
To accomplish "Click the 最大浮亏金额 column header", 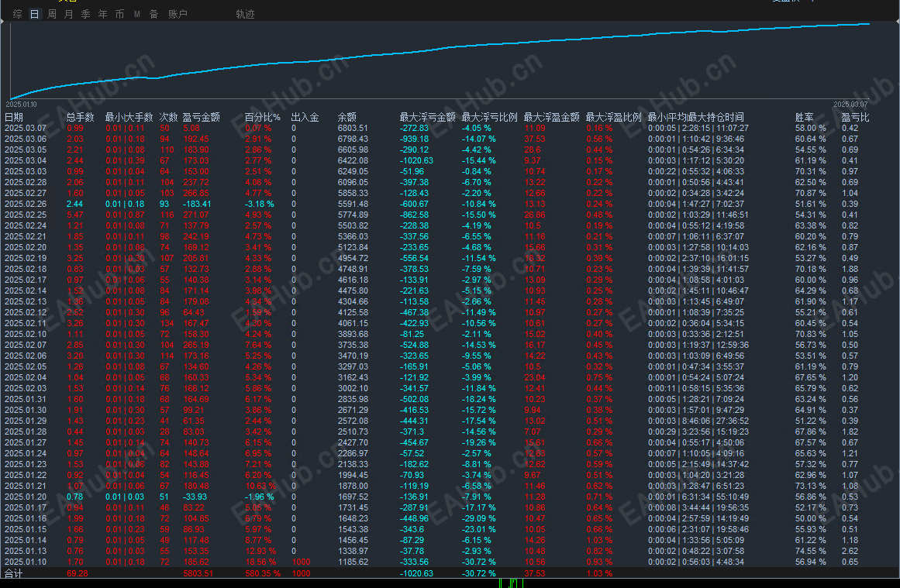I will point(428,117).
